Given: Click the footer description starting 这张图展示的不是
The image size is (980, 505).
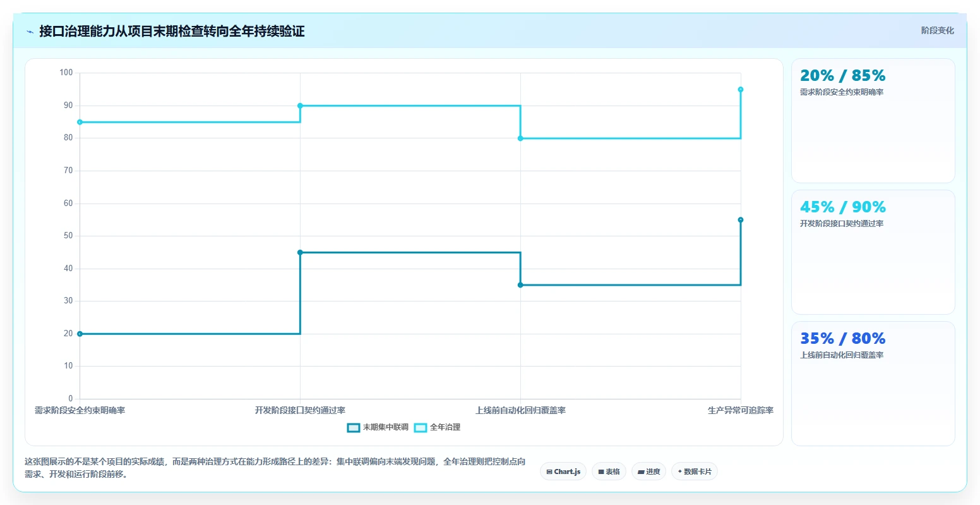Looking at the screenshot, I should pyautogui.click(x=275, y=468).
